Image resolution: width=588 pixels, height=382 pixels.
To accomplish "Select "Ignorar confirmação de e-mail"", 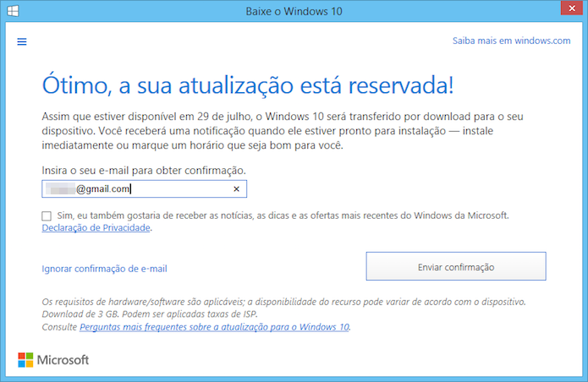I will point(104,269).
